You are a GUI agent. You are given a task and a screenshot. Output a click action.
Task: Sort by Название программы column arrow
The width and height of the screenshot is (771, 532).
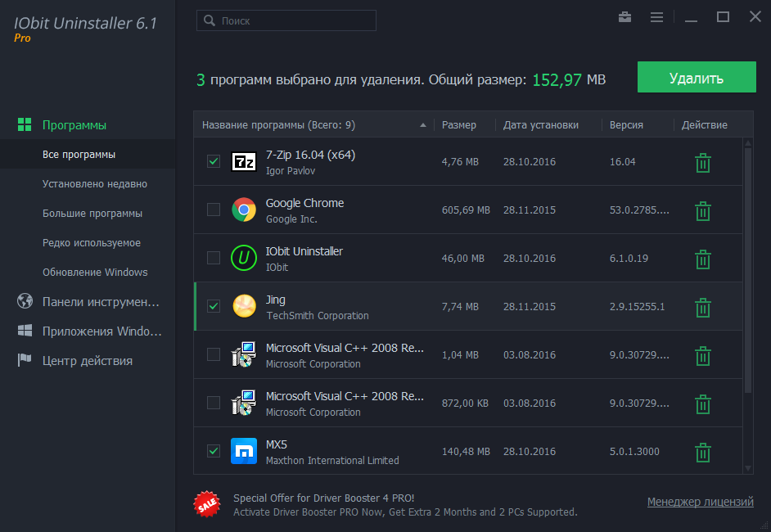click(x=423, y=125)
